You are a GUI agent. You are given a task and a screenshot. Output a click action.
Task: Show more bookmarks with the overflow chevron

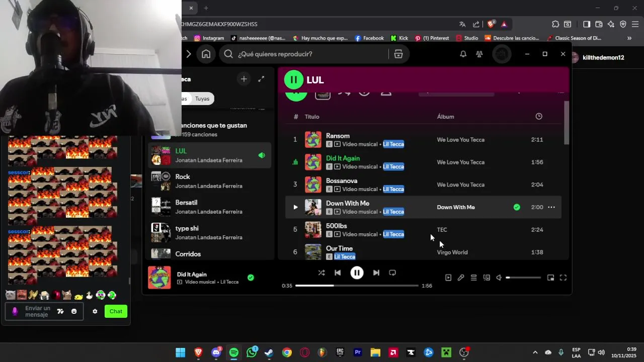629,38
